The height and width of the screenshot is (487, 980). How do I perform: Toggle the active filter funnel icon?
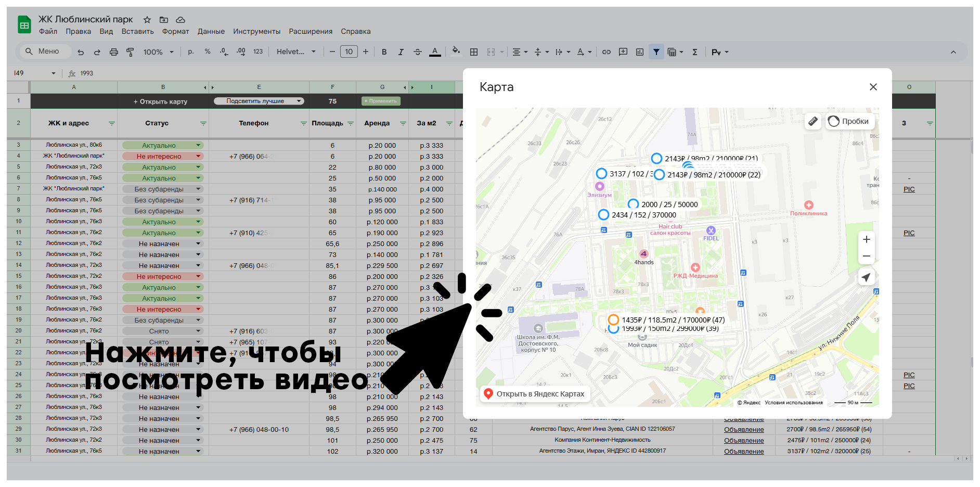coord(656,52)
